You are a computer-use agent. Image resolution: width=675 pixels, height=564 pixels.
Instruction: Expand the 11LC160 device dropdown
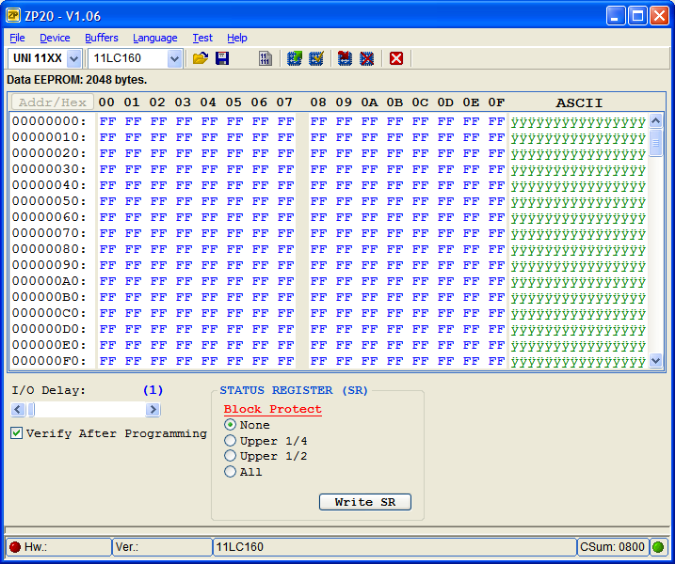175,59
